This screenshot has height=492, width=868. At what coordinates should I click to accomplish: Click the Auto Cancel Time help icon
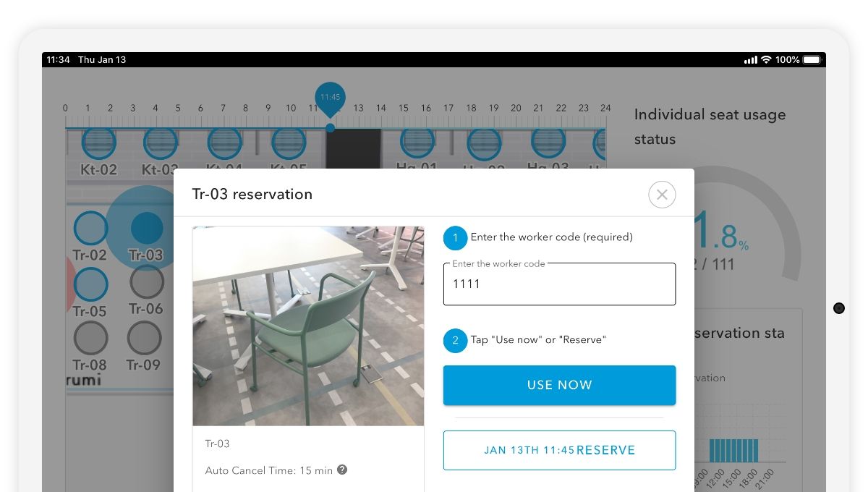(x=342, y=470)
